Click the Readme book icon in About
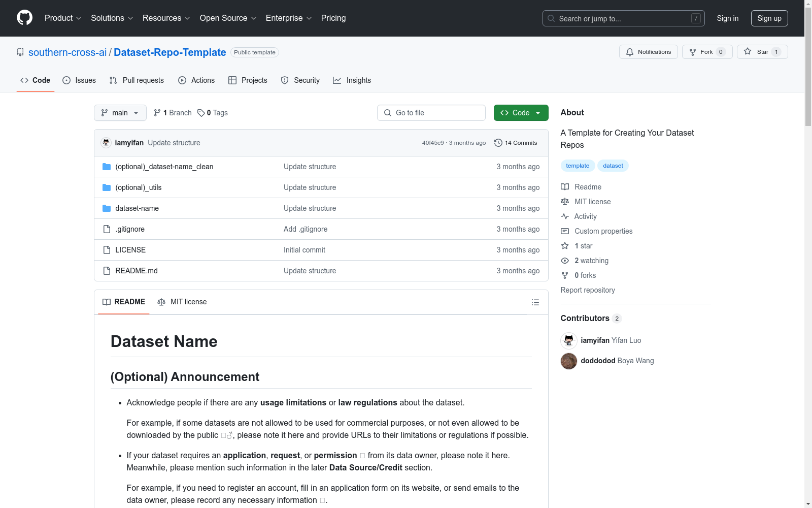The height and width of the screenshot is (508, 812). tap(565, 187)
